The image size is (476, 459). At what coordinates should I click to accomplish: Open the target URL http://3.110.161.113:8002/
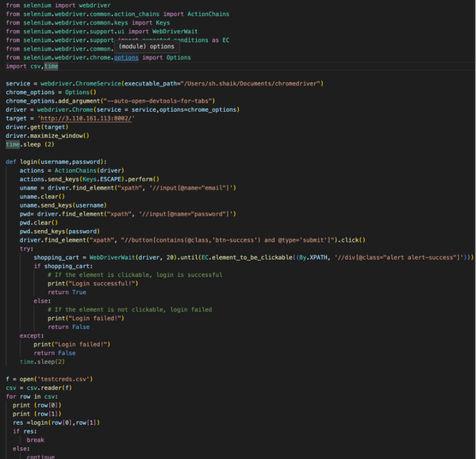[90, 118]
